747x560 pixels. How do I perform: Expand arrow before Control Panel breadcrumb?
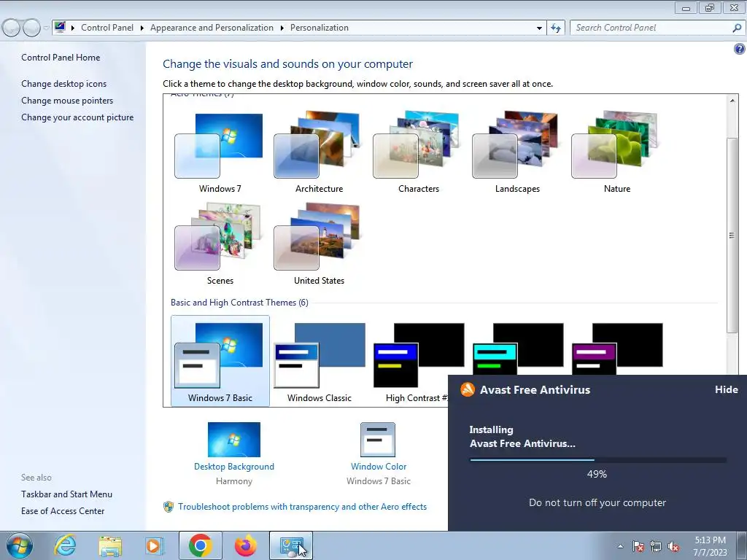coord(73,28)
